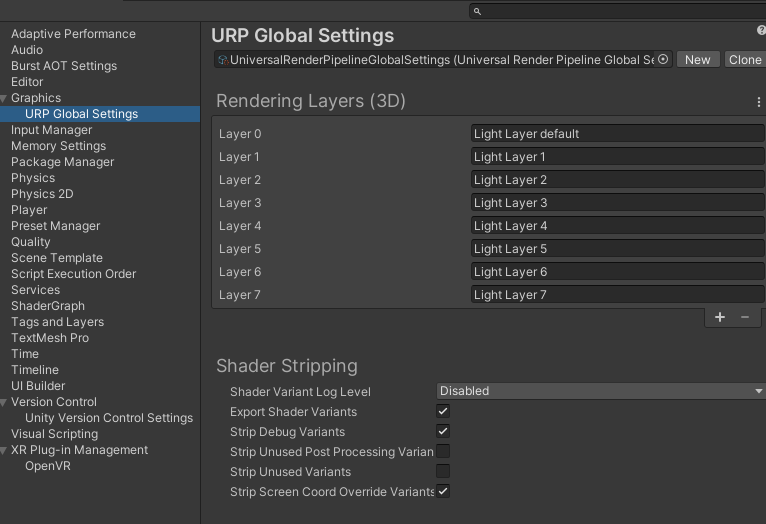This screenshot has height=524, width=766.
Task: Add a new rendering layer with plus
Action: pyautogui.click(x=720, y=317)
